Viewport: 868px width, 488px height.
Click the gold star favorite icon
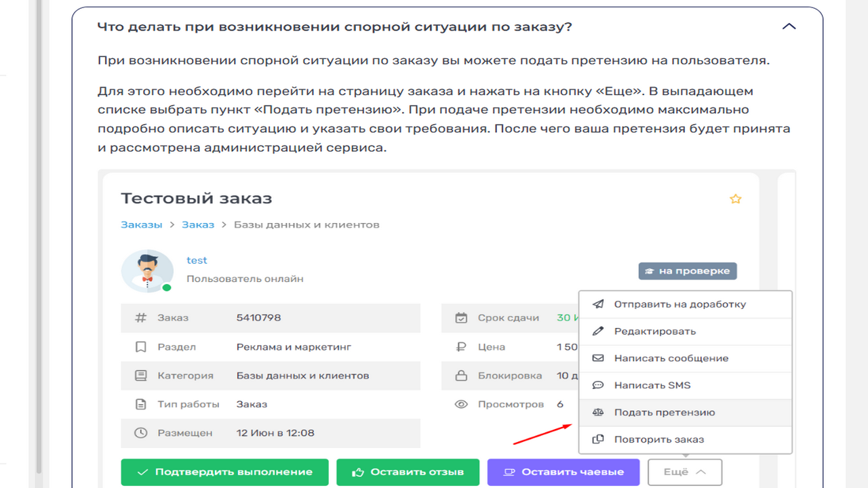click(x=735, y=199)
